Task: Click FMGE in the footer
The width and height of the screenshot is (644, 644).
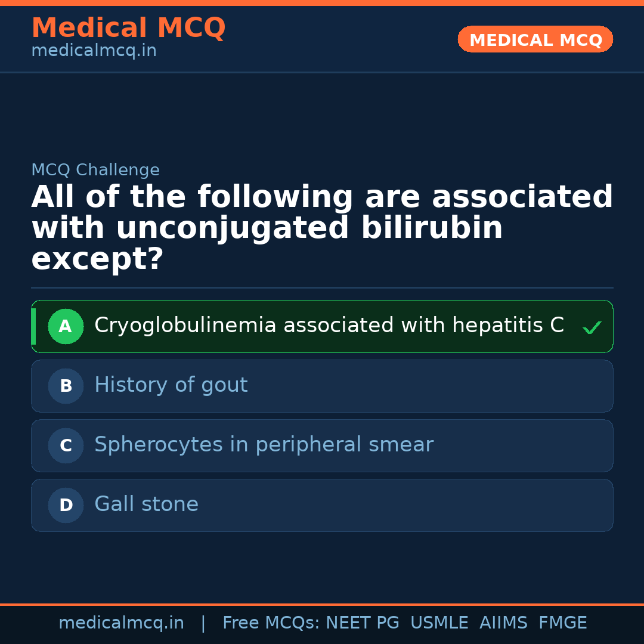Action: pyautogui.click(x=562, y=623)
